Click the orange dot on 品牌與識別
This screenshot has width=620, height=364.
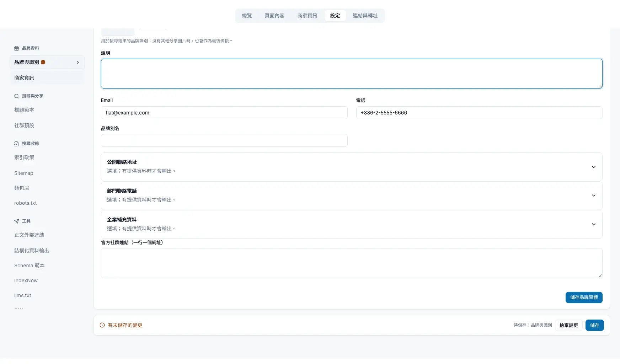point(43,62)
